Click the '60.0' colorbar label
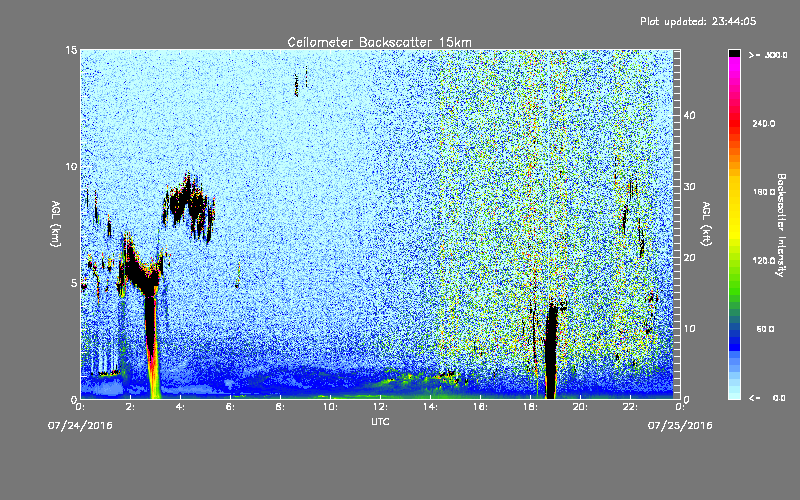Viewport: 800px width, 500px height. click(765, 330)
